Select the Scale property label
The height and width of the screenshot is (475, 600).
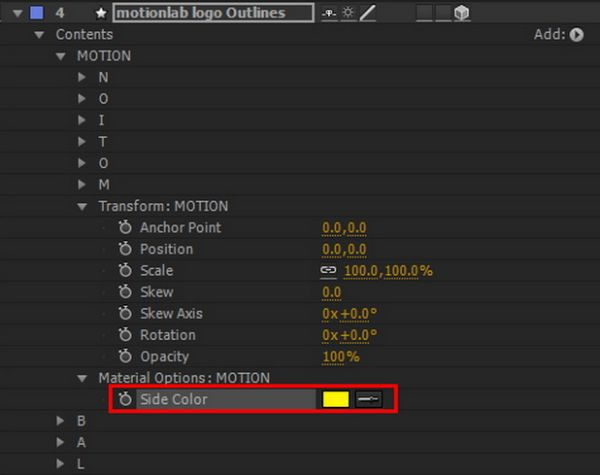[x=157, y=271]
